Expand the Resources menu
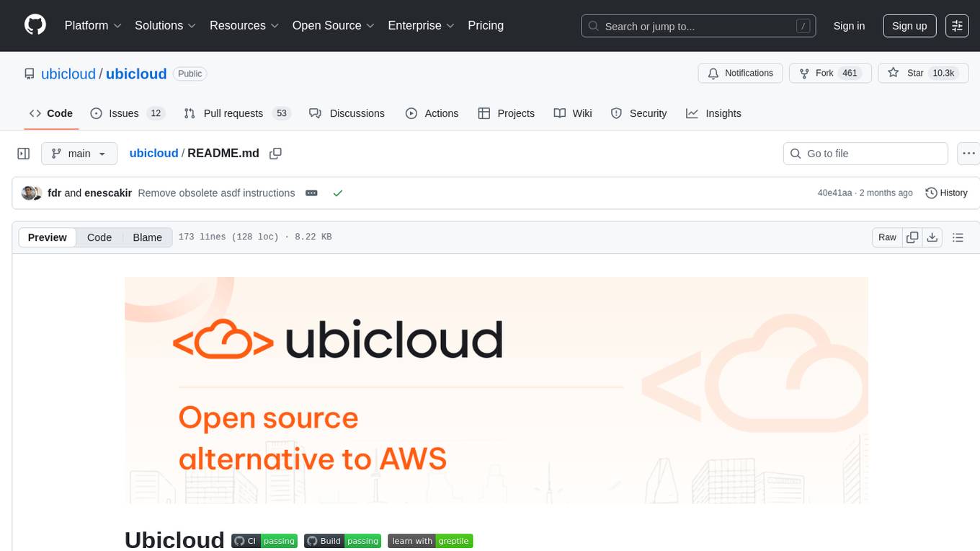The width and height of the screenshot is (980, 551). 244,25
